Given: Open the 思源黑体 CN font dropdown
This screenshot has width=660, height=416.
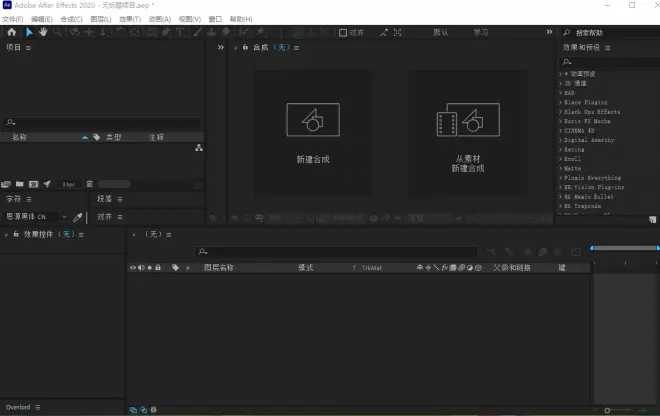Looking at the screenshot, I should (x=64, y=217).
